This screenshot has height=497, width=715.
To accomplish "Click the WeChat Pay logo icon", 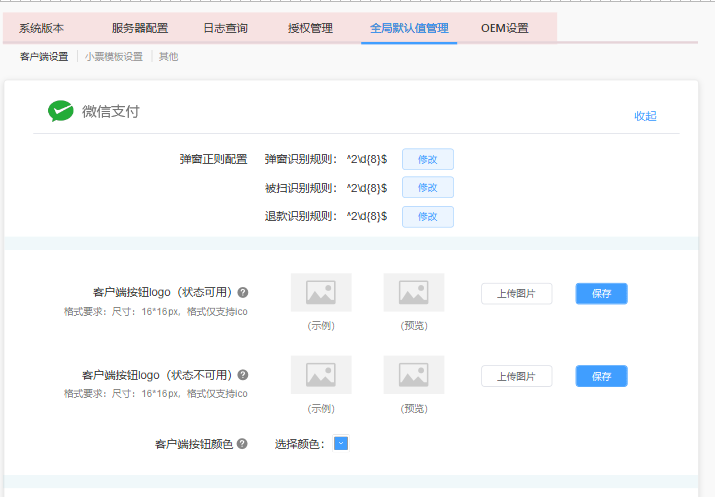I will coord(61,111).
